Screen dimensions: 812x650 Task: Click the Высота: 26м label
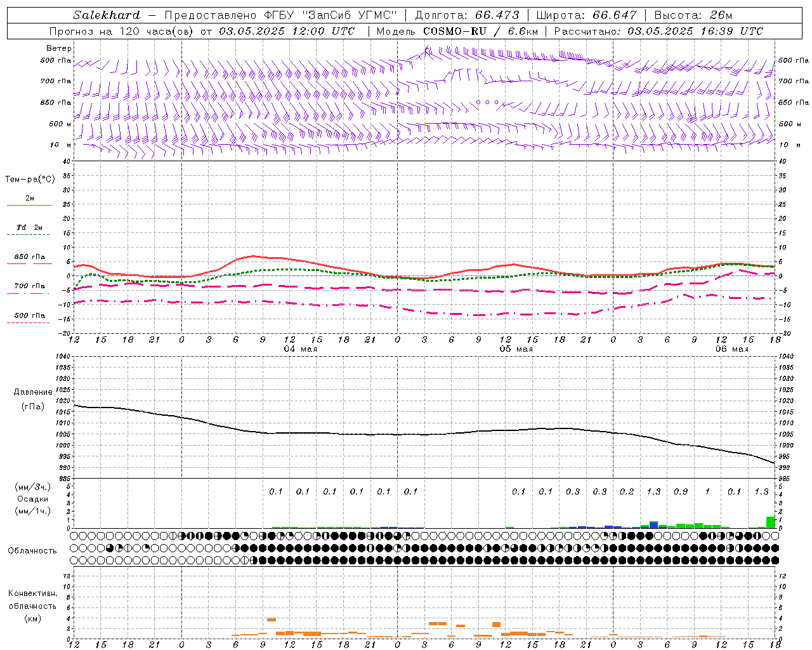(693, 15)
